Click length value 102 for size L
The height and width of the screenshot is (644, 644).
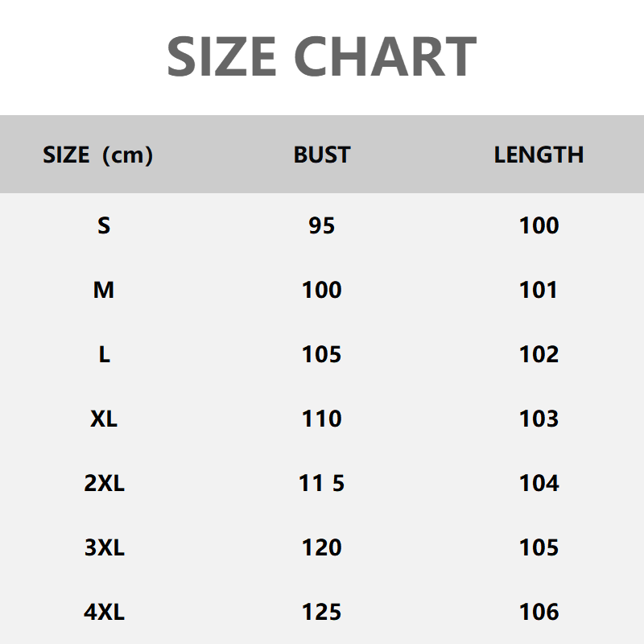tap(539, 354)
